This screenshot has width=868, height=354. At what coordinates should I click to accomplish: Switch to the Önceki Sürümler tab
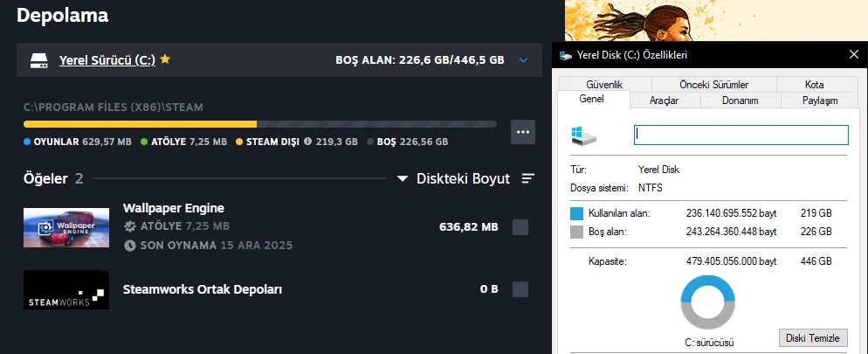click(x=714, y=85)
